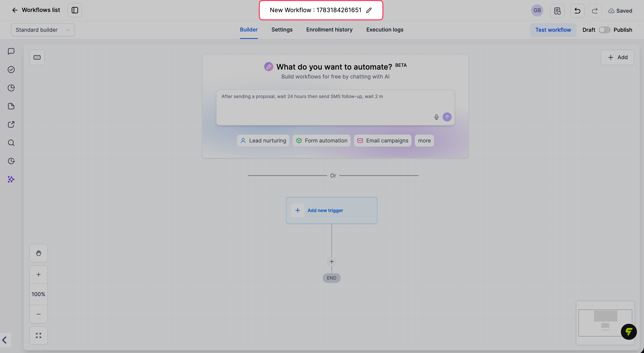Open the Standard builder dropdown
Screen dimensions: 644x353
click(x=43, y=30)
